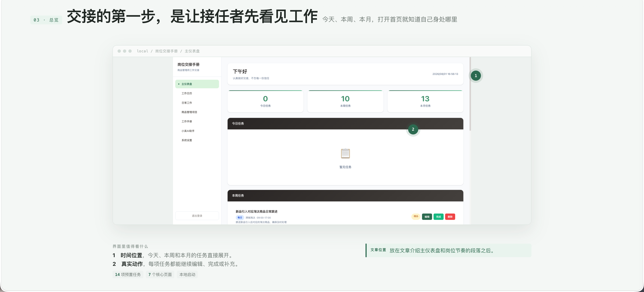Open 系统设置 in sidebar
The width and height of the screenshot is (644, 292).
click(x=197, y=140)
